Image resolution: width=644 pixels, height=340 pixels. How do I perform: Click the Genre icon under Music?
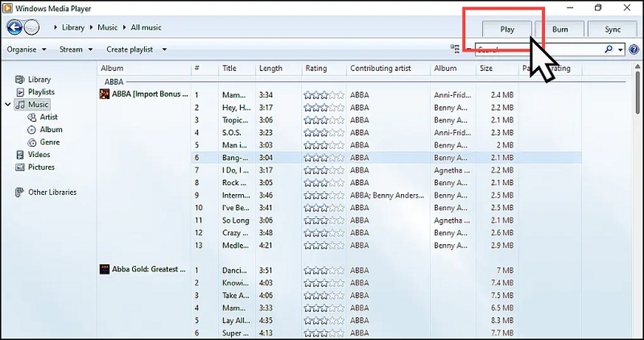[32, 142]
